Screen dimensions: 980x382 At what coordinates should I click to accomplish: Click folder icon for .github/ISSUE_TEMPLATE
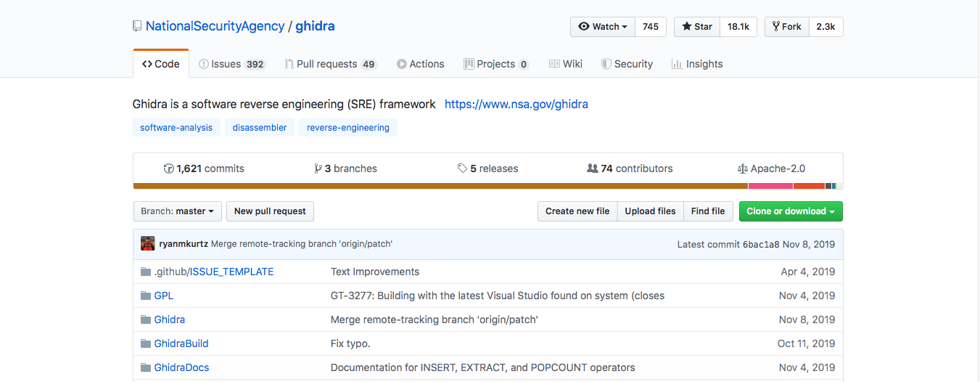[146, 272]
